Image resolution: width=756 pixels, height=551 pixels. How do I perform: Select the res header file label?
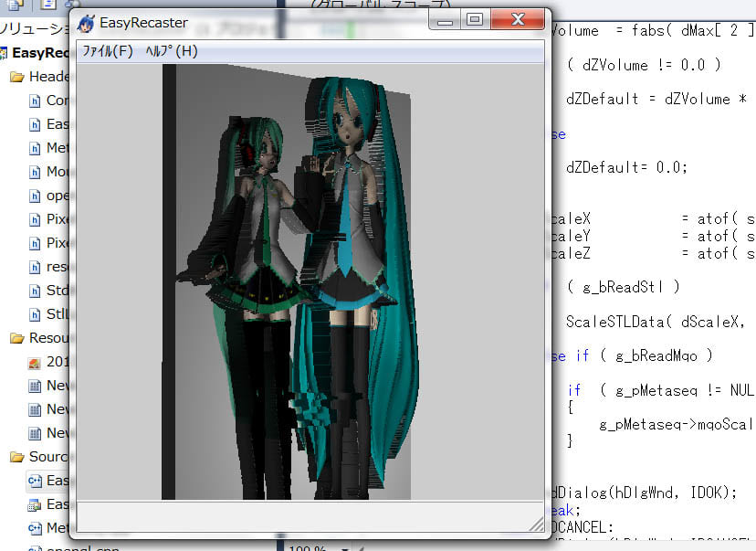58,267
